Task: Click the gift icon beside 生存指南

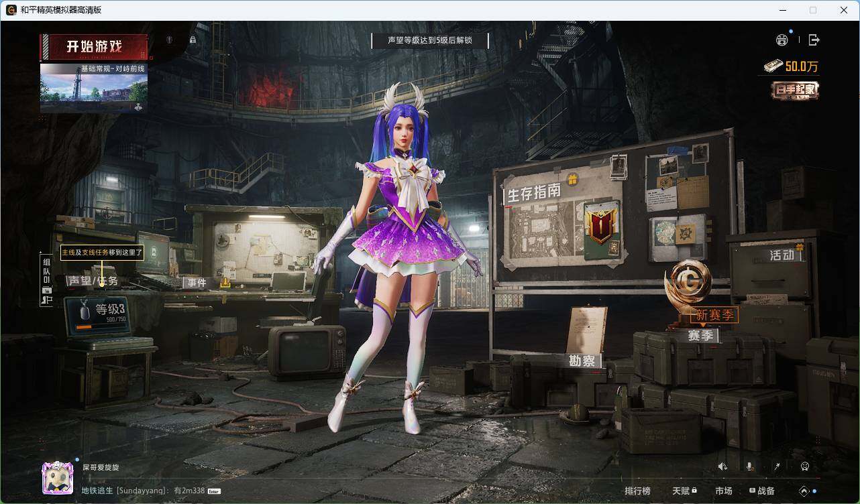Action: coord(572,180)
